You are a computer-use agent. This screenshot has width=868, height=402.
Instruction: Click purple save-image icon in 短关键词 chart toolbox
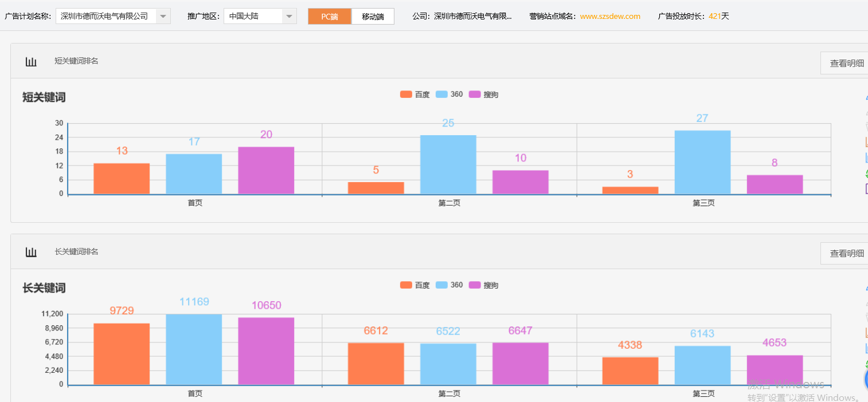point(866,189)
